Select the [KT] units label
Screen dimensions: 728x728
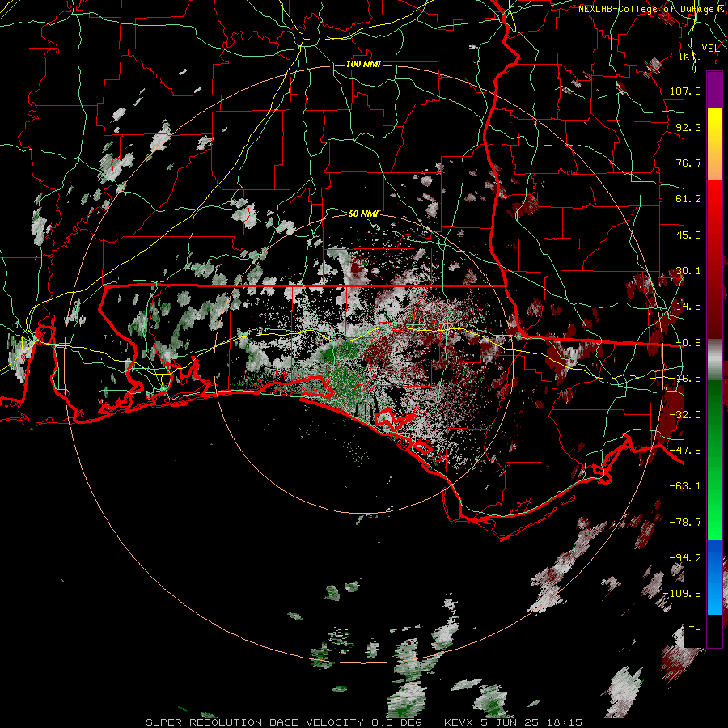[691, 57]
